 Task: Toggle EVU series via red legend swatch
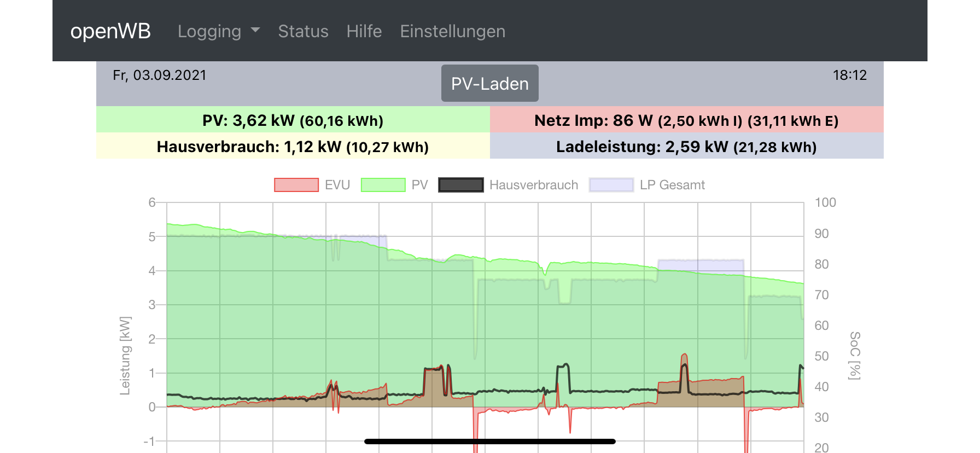296,185
